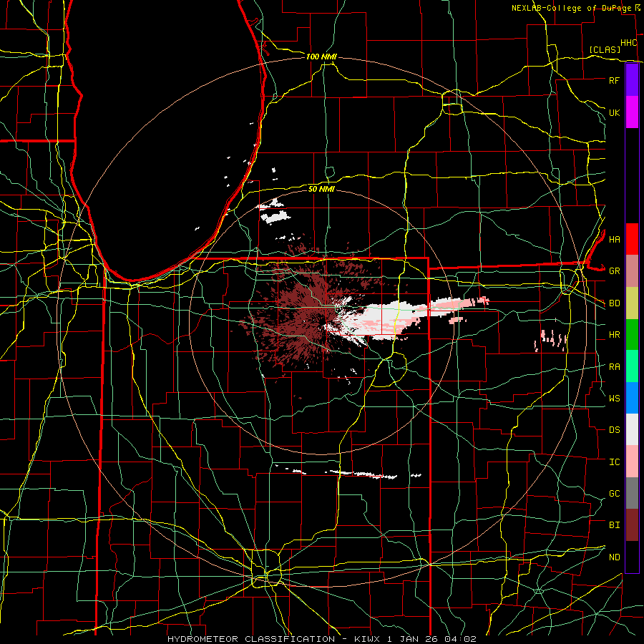644x644 pixels.
Task: Click the 'BD' legend label
Action: click(x=614, y=303)
